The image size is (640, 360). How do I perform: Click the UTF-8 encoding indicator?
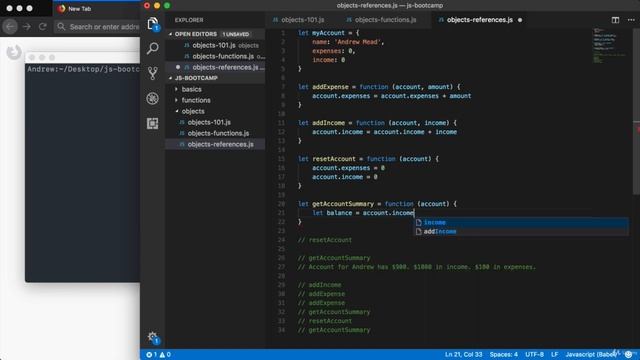coord(534,355)
